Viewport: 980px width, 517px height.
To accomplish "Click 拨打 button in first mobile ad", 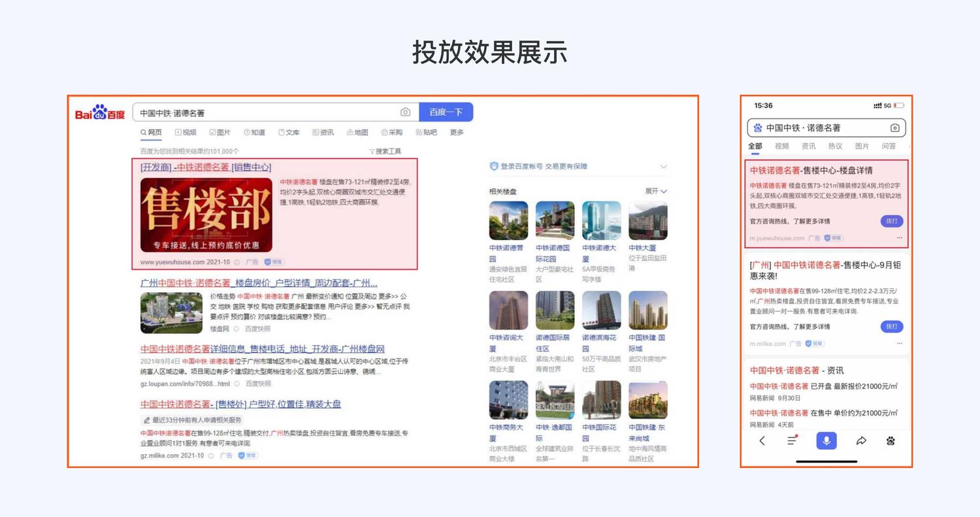I will [892, 221].
